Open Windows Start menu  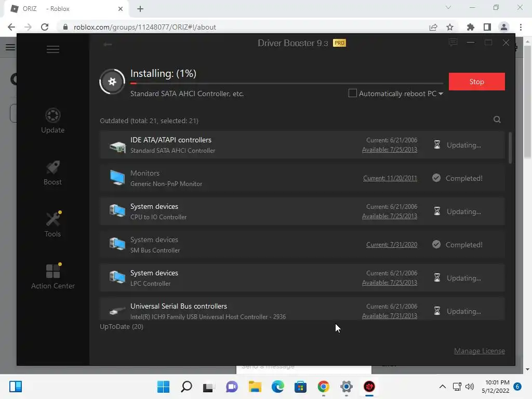click(163, 387)
